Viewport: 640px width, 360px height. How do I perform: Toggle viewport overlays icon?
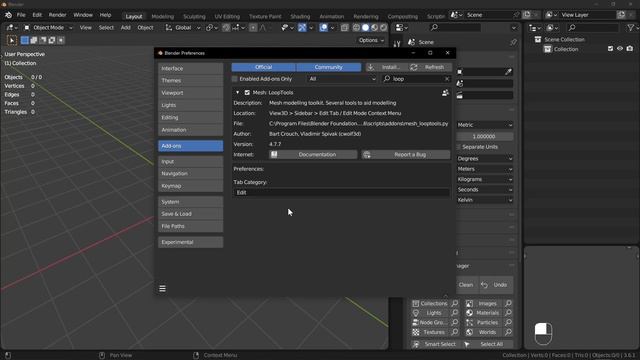323,28
